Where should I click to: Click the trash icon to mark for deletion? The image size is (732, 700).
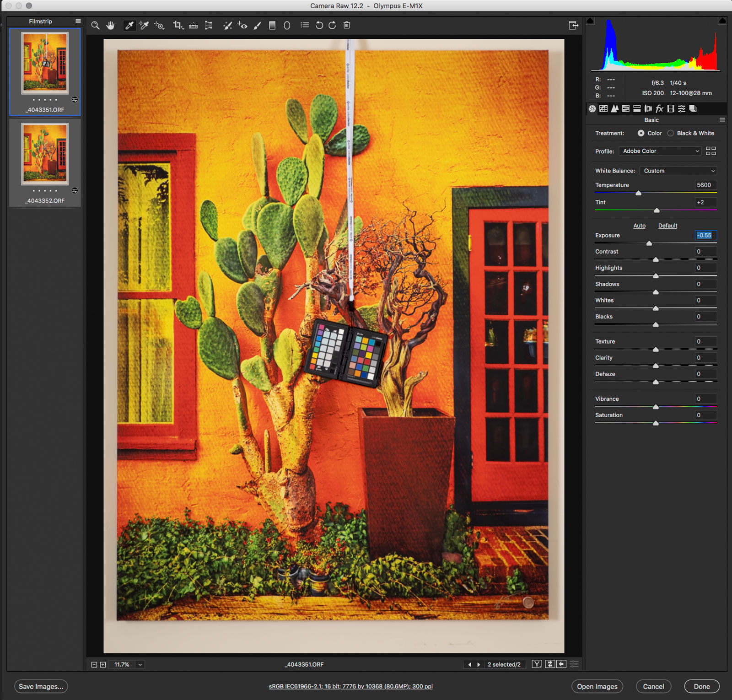click(347, 26)
